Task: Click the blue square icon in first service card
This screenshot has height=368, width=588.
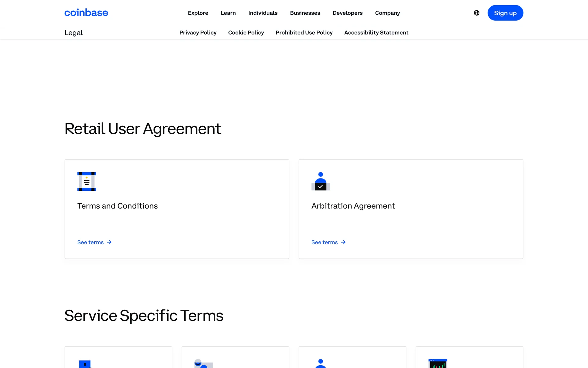Action: [x=85, y=364]
